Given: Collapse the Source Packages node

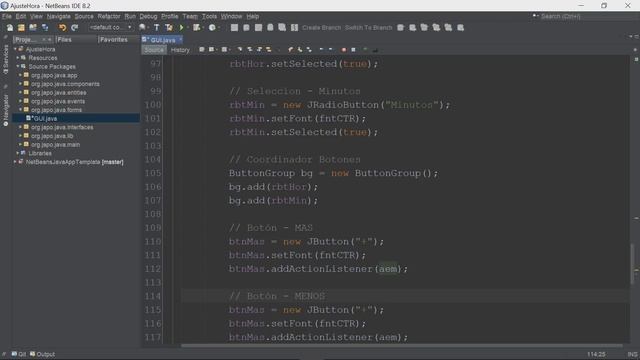Looking at the screenshot, I should pos(18,67).
